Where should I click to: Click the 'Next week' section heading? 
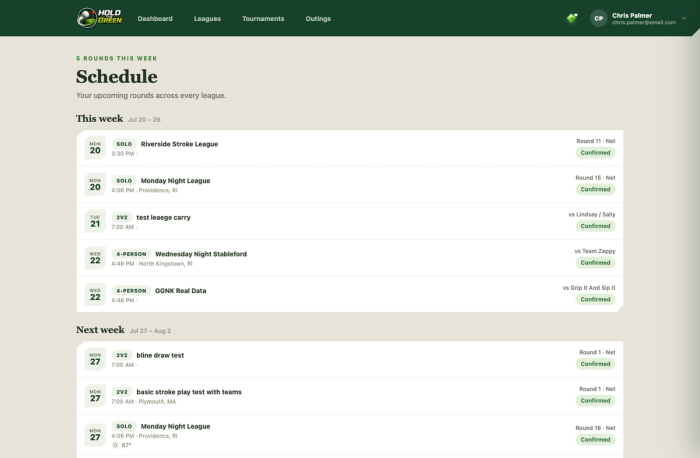(x=100, y=329)
